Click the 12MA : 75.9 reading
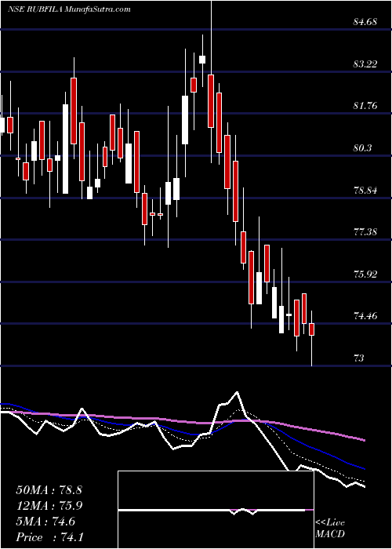The height and width of the screenshot is (549, 392). point(49,506)
